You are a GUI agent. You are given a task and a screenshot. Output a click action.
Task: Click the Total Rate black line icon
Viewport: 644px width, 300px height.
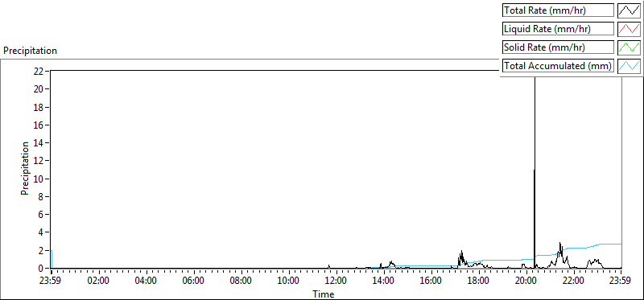point(630,10)
